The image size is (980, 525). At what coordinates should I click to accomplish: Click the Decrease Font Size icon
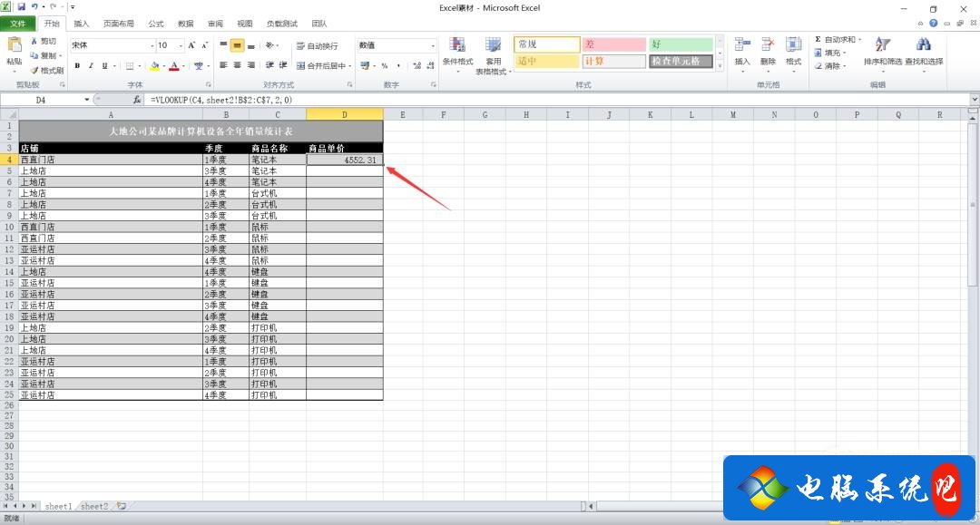(205, 45)
